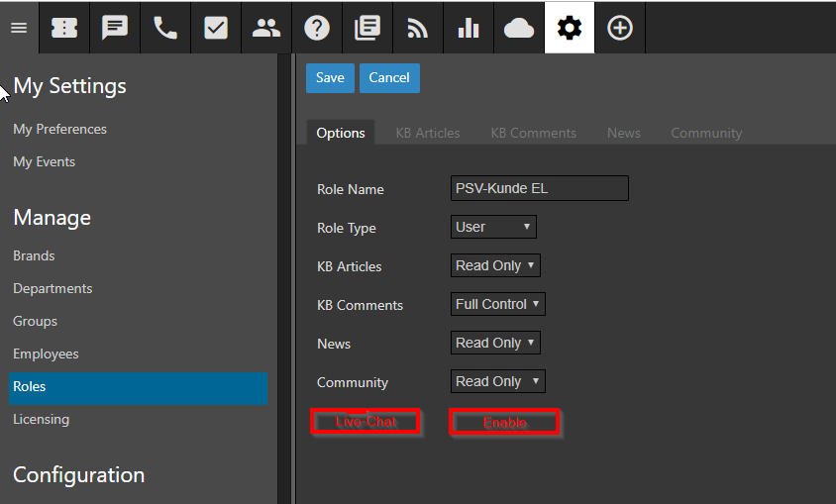Open the hamburger menu icon
The image size is (836, 504).
(19, 28)
